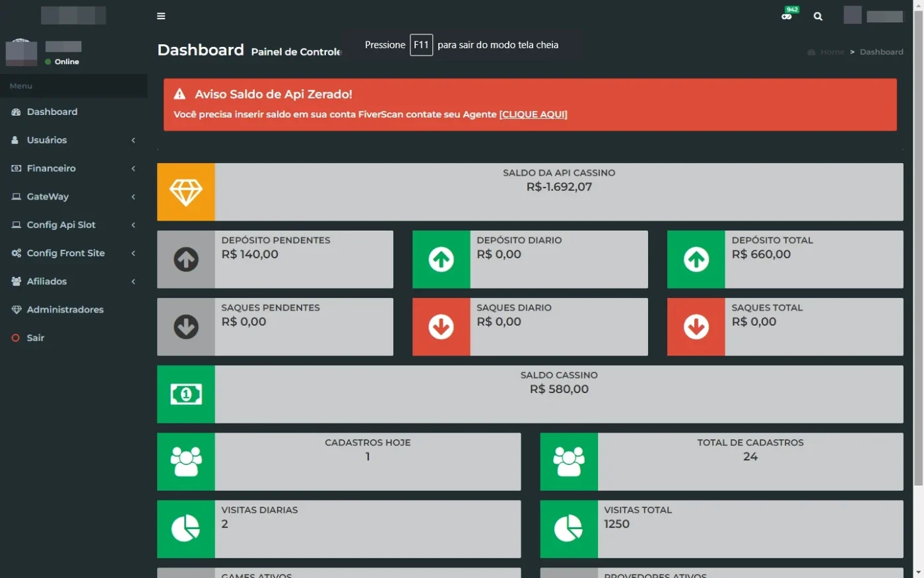Screen dimensions: 924x578
Task: Open the GateWay menu item
Action: click(x=73, y=197)
